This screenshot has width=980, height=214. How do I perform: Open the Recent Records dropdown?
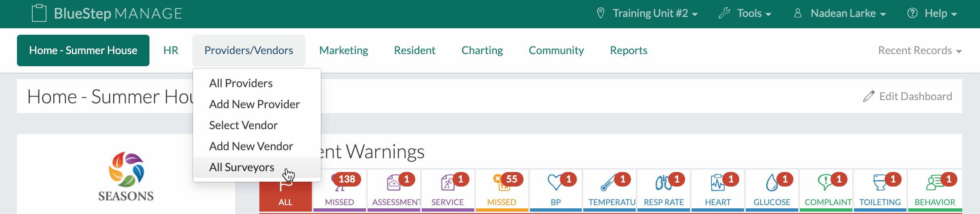pos(920,50)
